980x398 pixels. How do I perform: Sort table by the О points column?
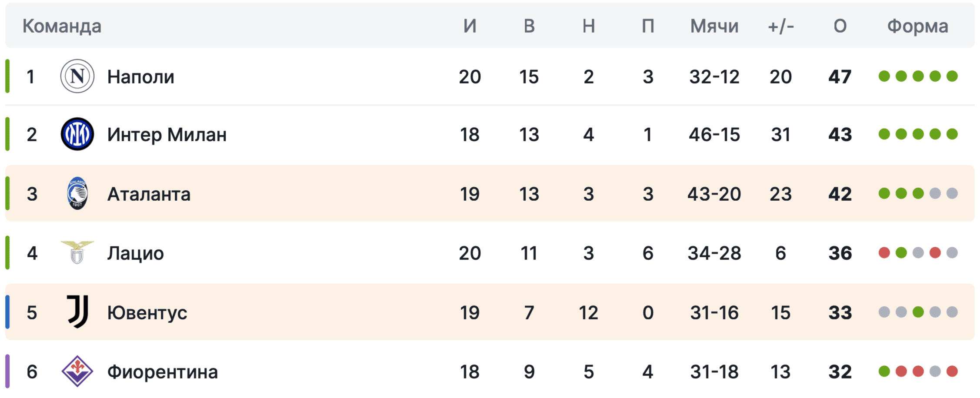(840, 26)
